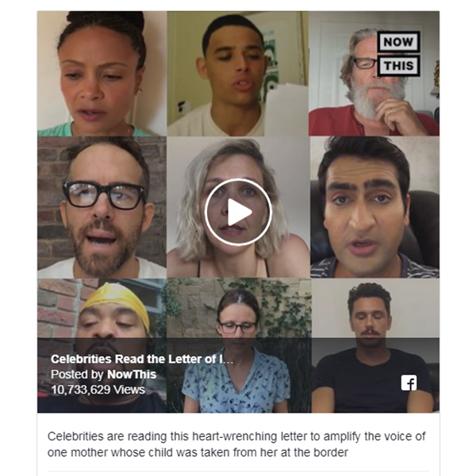
Task: Open the NowThis poster page link
Action: click(x=132, y=374)
